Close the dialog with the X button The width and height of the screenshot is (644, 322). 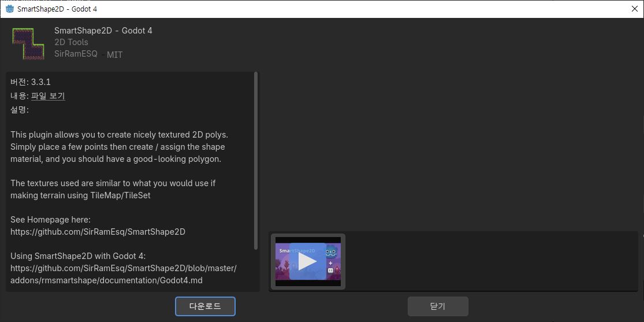point(635,9)
